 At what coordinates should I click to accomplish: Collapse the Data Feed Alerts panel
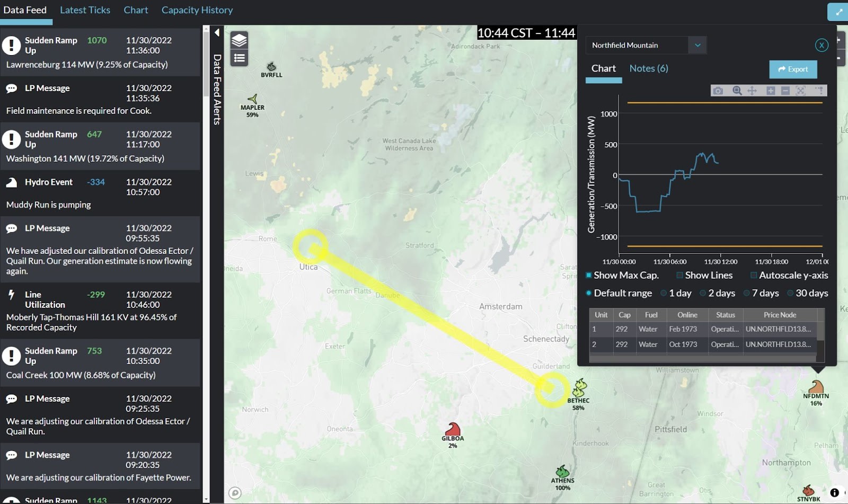(217, 33)
